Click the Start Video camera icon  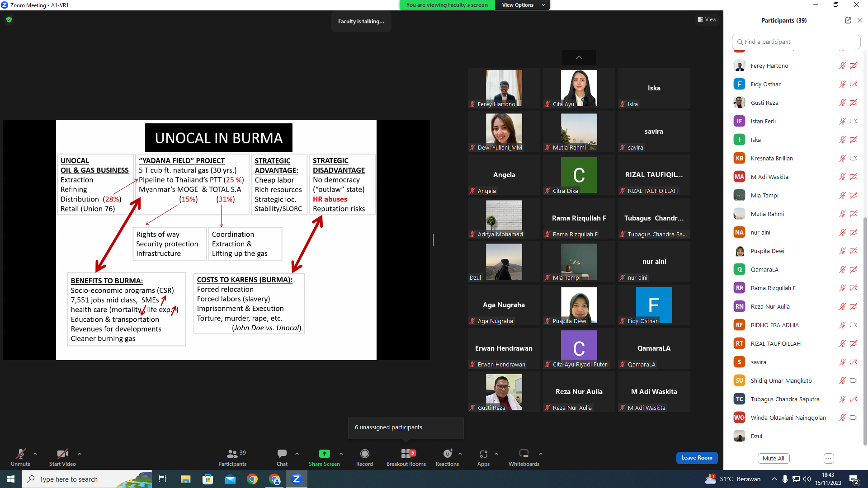click(x=62, y=454)
